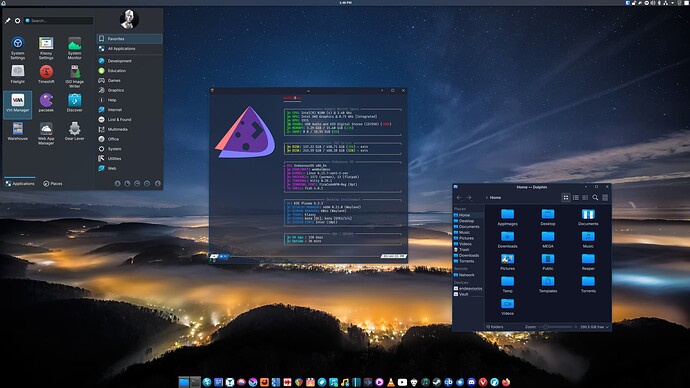Open the pacseek application
The width and height of the screenshot is (690, 388).
46,102
